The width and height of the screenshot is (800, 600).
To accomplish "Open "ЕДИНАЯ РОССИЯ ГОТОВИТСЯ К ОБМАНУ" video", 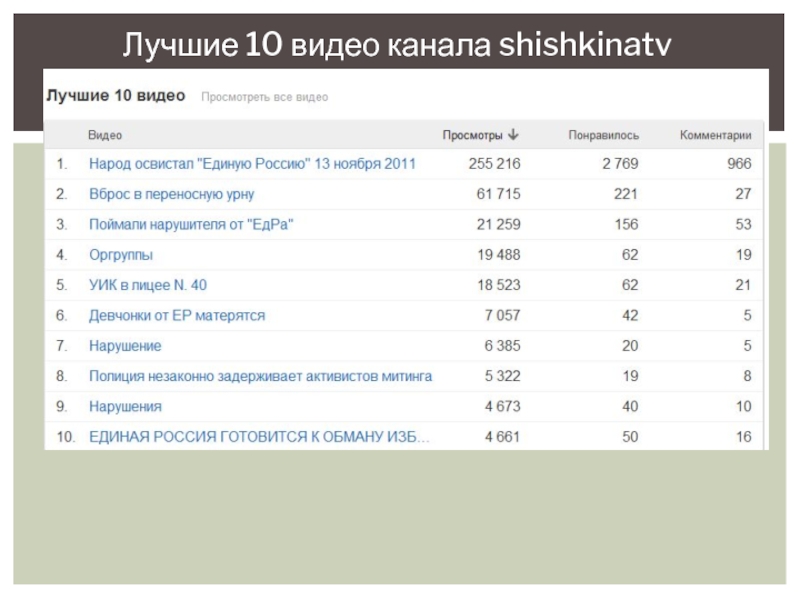I will pos(260,437).
